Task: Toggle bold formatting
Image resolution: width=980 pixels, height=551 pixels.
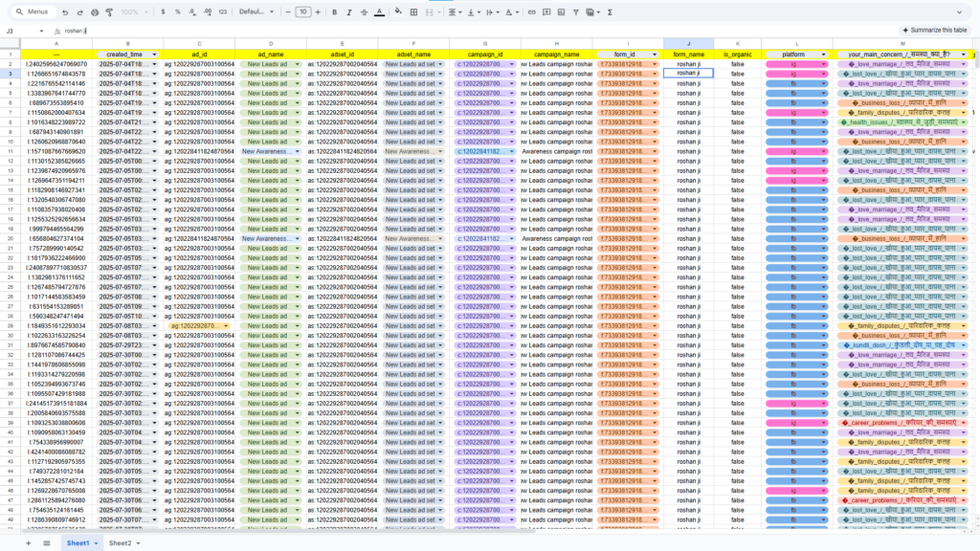Action: tap(332, 12)
